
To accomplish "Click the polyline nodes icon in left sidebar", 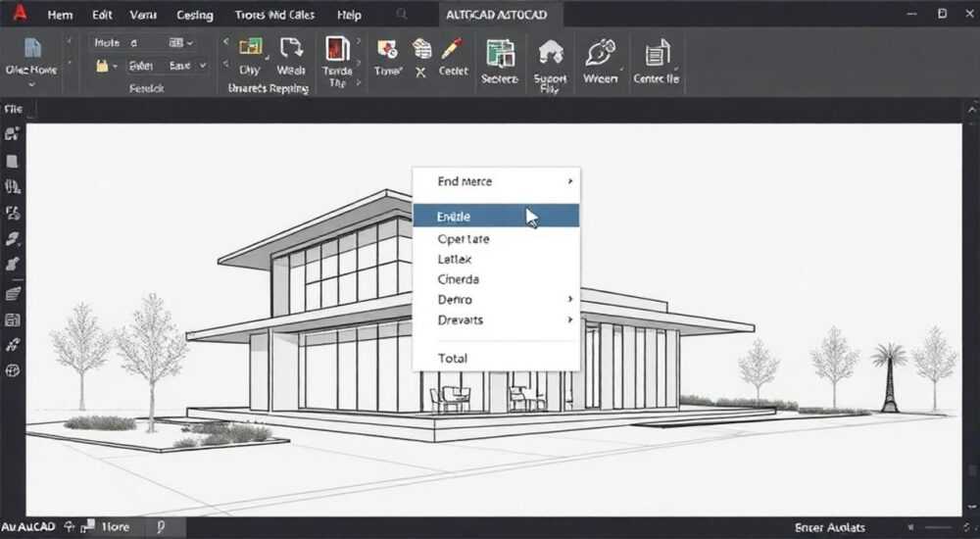I will click(x=13, y=345).
